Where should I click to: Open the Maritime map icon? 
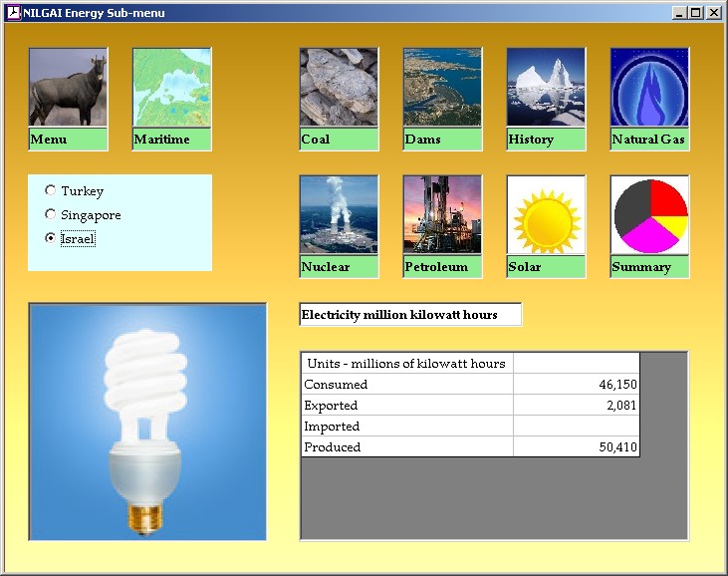coord(171,88)
